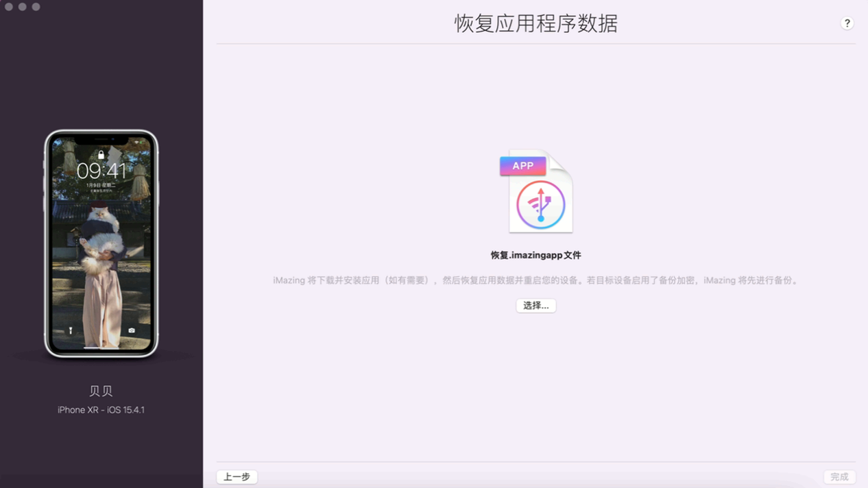This screenshot has width=868, height=488.
Task: Select the device name 贝贝
Action: tap(100, 390)
